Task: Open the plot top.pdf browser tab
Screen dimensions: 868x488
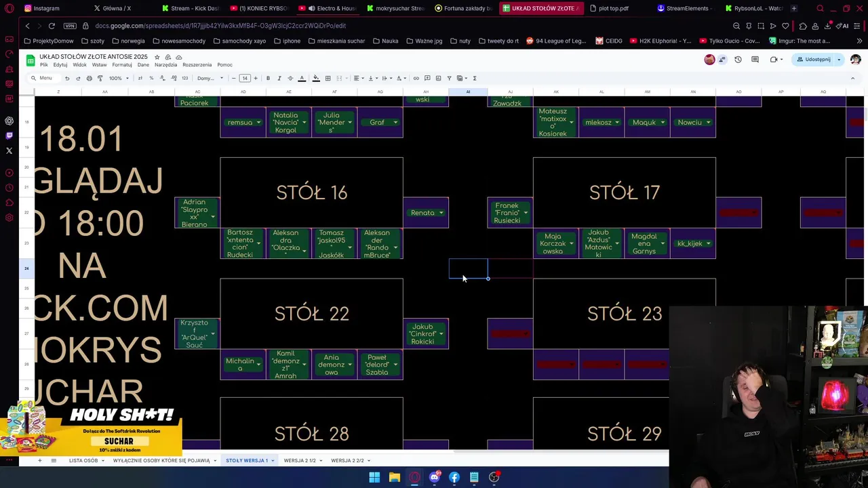Action: tap(614, 8)
